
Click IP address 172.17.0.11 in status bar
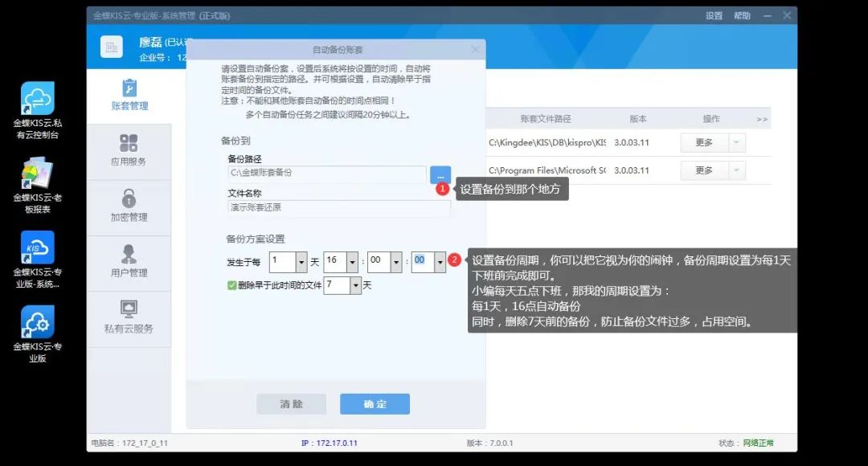pos(330,444)
